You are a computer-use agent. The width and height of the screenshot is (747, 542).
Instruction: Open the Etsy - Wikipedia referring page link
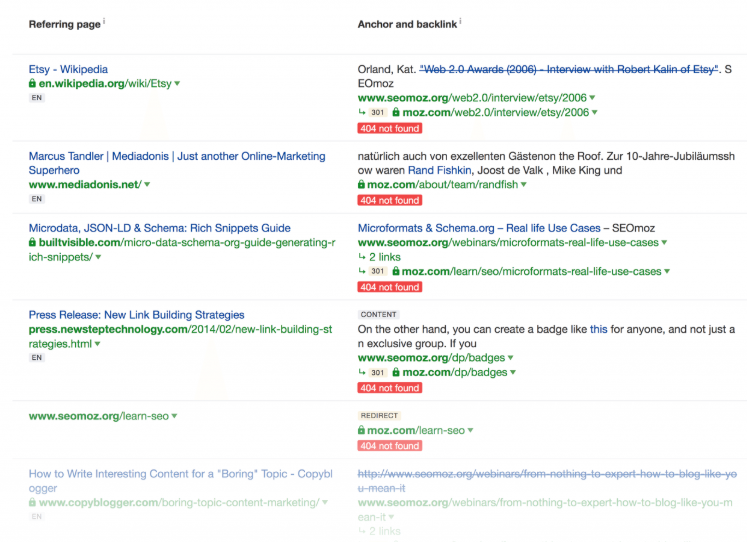click(x=68, y=69)
